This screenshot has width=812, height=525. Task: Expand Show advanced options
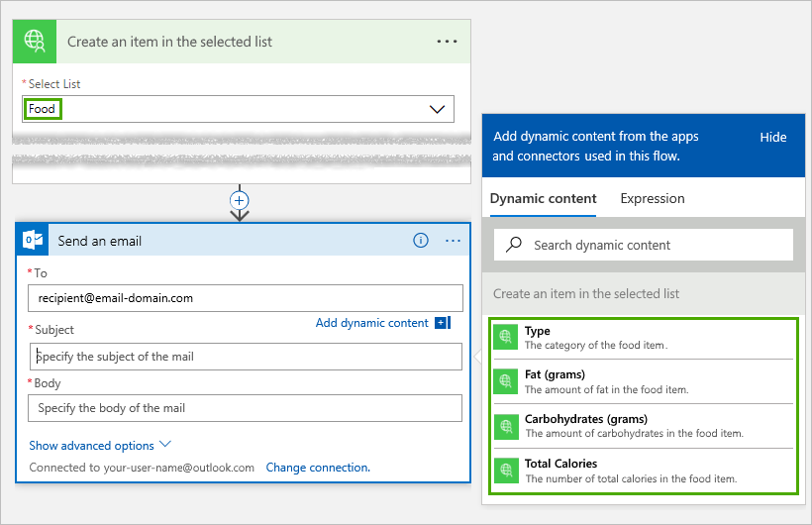(x=100, y=446)
